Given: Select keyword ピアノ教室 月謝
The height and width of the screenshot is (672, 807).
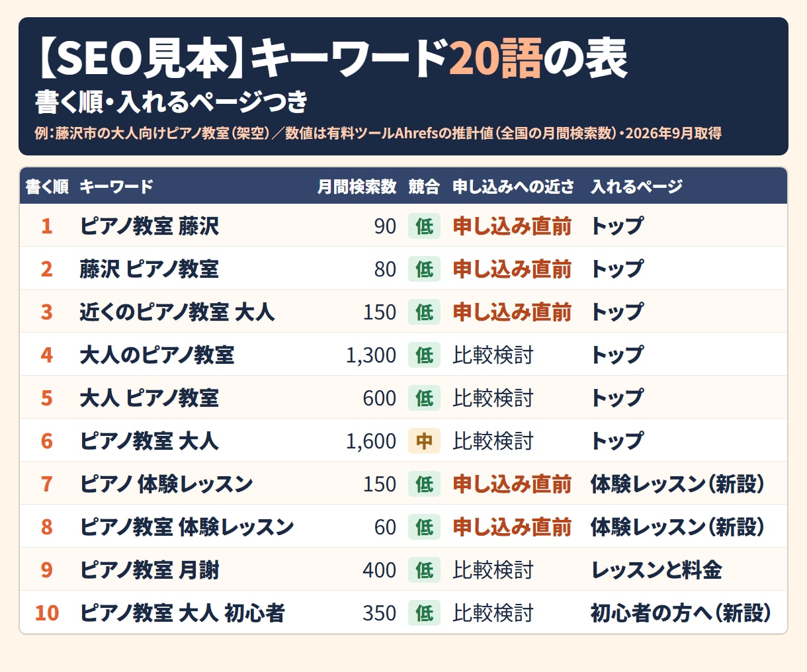Looking at the screenshot, I should 149,570.
